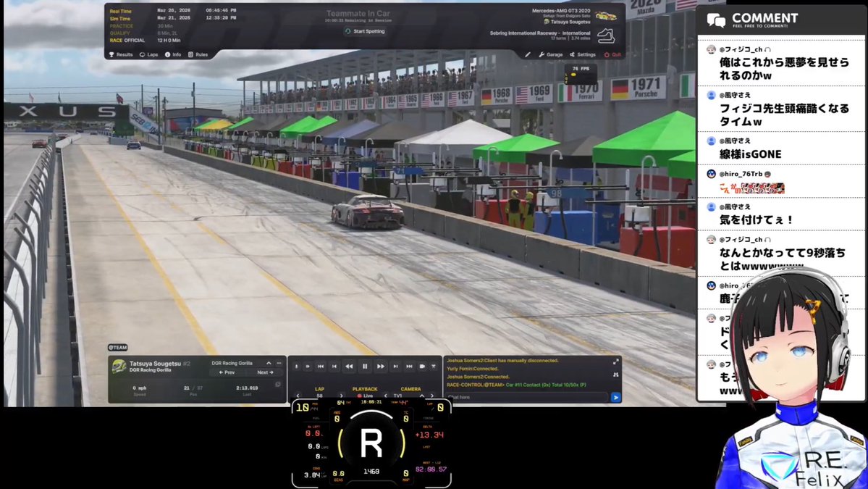The width and height of the screenshot is (868, 489).
Task: Click the fast forward button
Action: (x=380, y=367)
